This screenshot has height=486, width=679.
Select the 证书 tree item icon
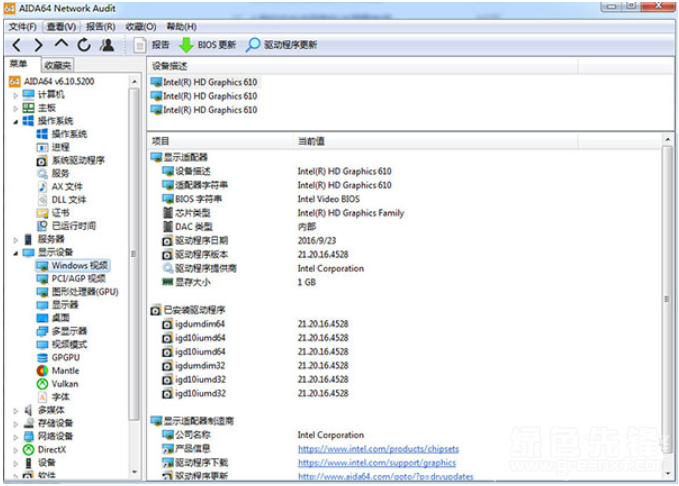point(42,213)
